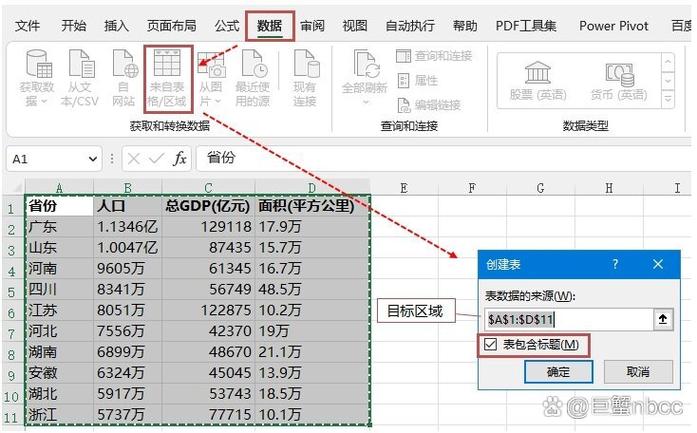Select the cell 浙江
This screenshot has height=433, width=697.
tap(59, 415)
